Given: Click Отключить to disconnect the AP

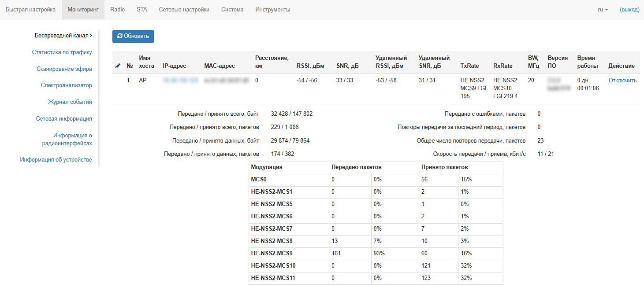Looking at the screenshot, I should (x=622, y=81).
